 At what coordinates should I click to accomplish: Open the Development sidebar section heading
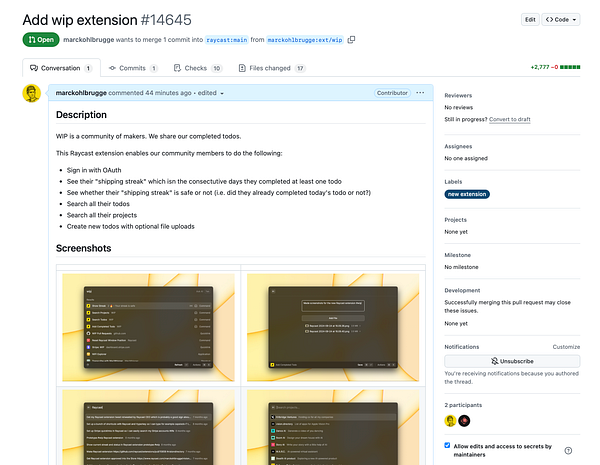tap(462, 290)
